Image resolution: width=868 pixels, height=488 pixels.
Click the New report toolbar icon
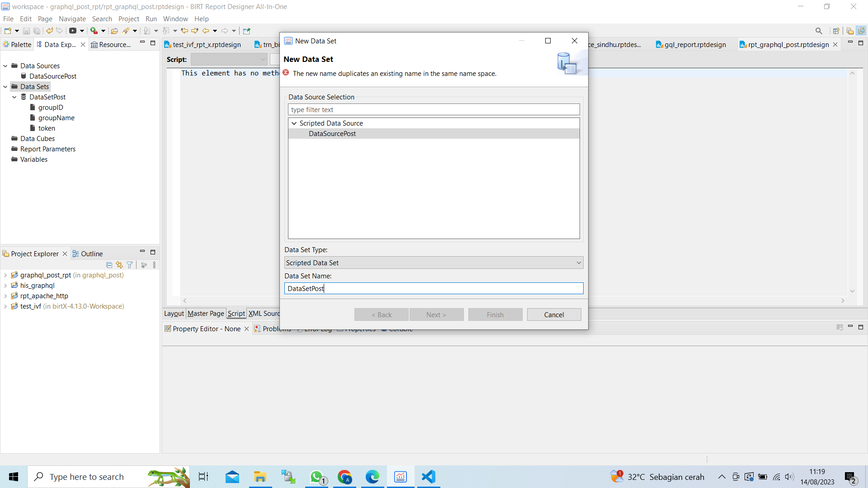coord(8,31)
